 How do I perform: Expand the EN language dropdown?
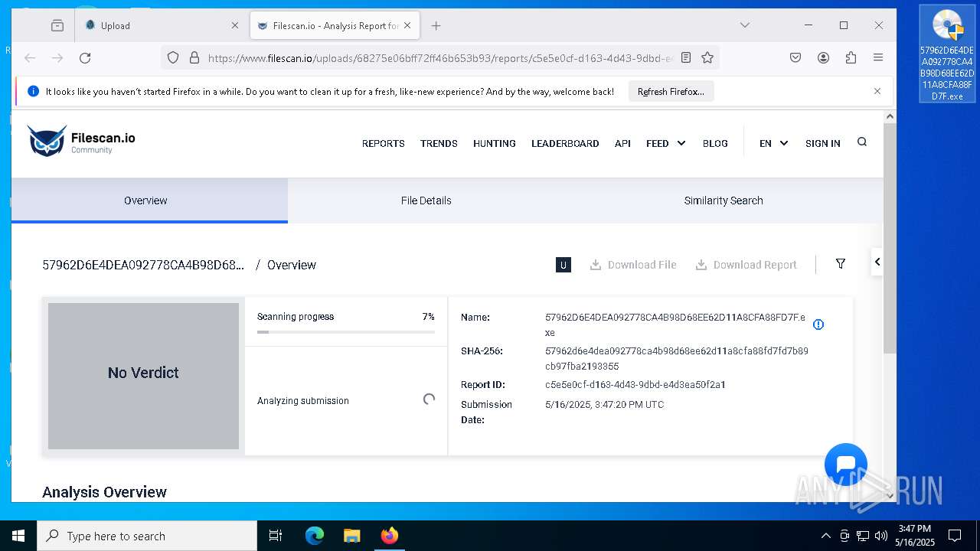coord(773,143)
